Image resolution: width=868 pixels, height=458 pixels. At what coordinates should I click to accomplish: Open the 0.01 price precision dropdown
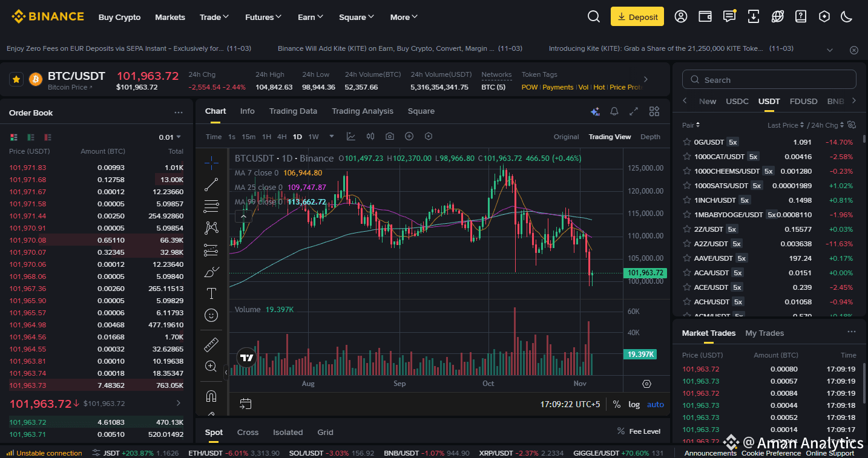(171, 137)
